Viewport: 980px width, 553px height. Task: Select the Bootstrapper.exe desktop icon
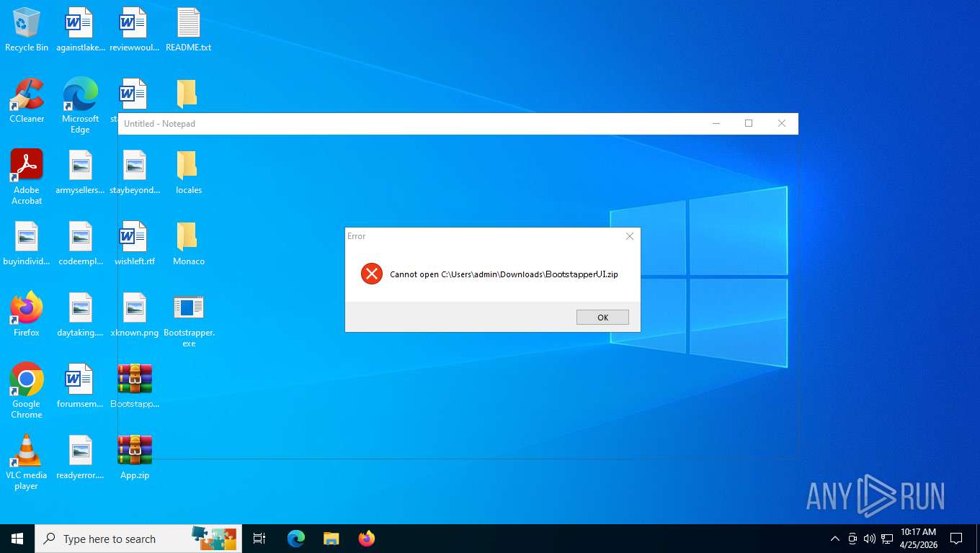coord(188,320)
